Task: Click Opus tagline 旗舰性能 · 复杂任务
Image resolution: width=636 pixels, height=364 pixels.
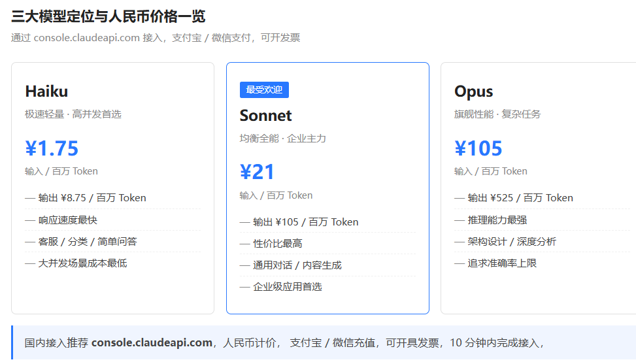Action: point(497,114)
